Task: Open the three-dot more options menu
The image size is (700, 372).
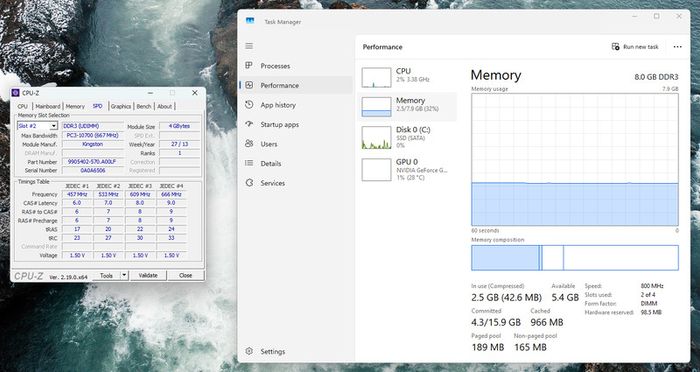Action: 678,47
